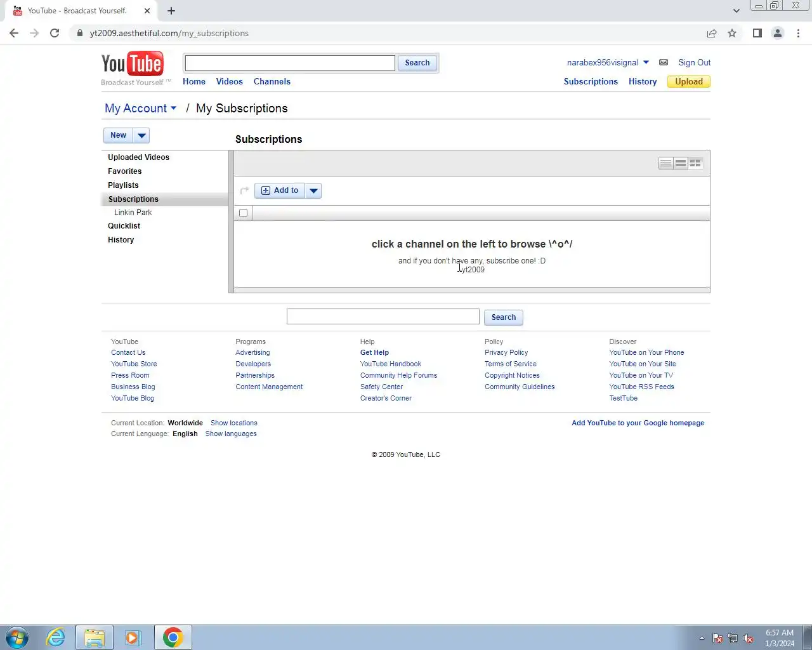Open the Home tab
Viewport: 812px width, 650px height.
coord(194,81)
